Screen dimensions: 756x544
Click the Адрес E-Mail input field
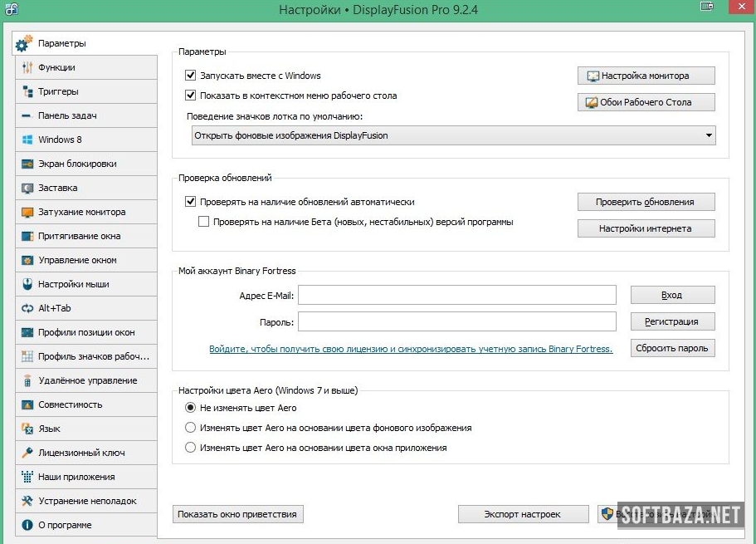tap(456, 295)
